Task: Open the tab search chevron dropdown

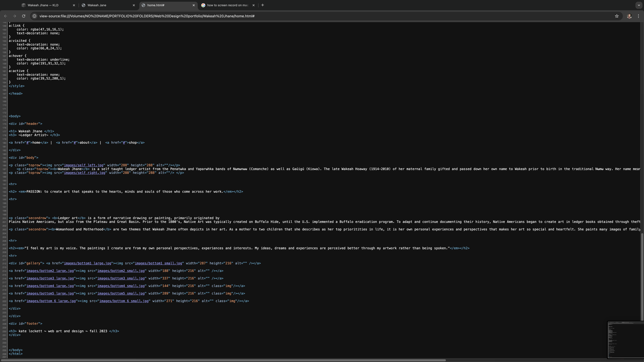Action: point(638,5)
